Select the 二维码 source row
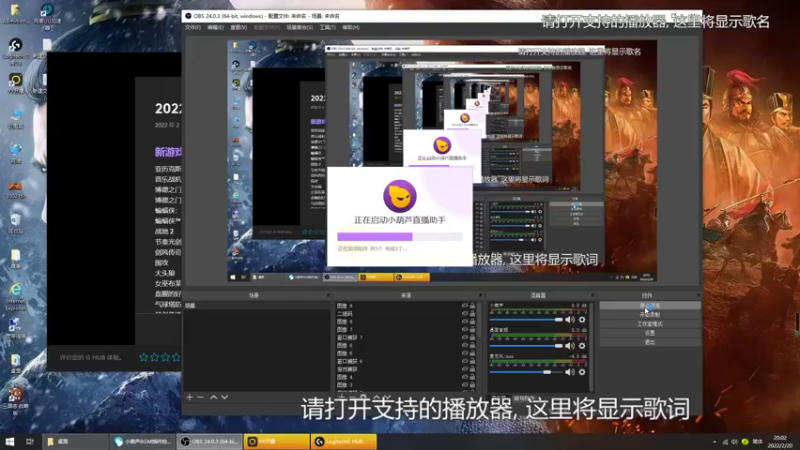This screenshot has height=450, width=800. [407, 314]
